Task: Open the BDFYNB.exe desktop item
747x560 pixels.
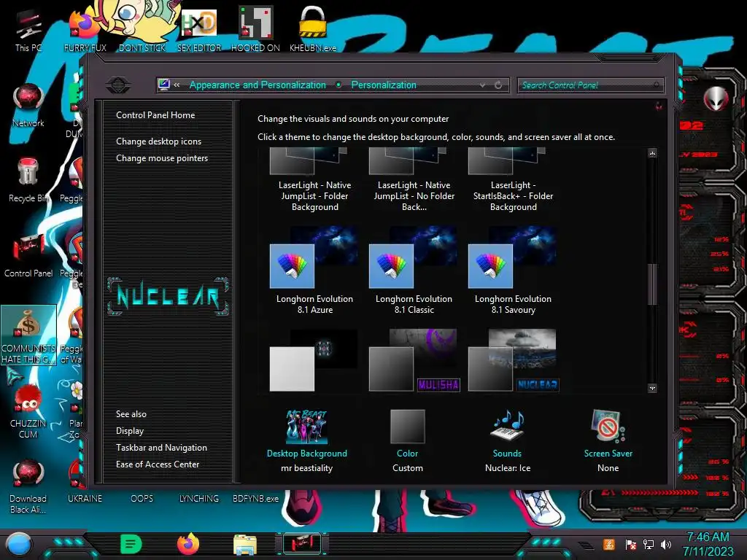Action: coord(255,498)
